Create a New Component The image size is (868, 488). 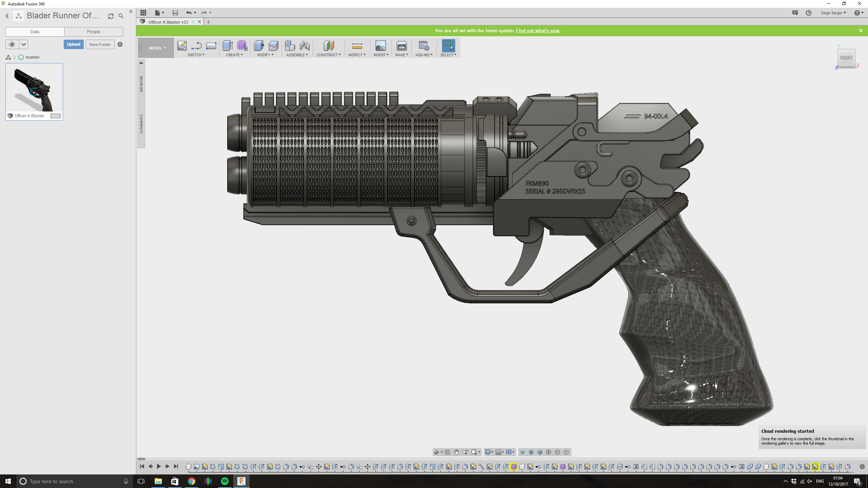(290, 45)
